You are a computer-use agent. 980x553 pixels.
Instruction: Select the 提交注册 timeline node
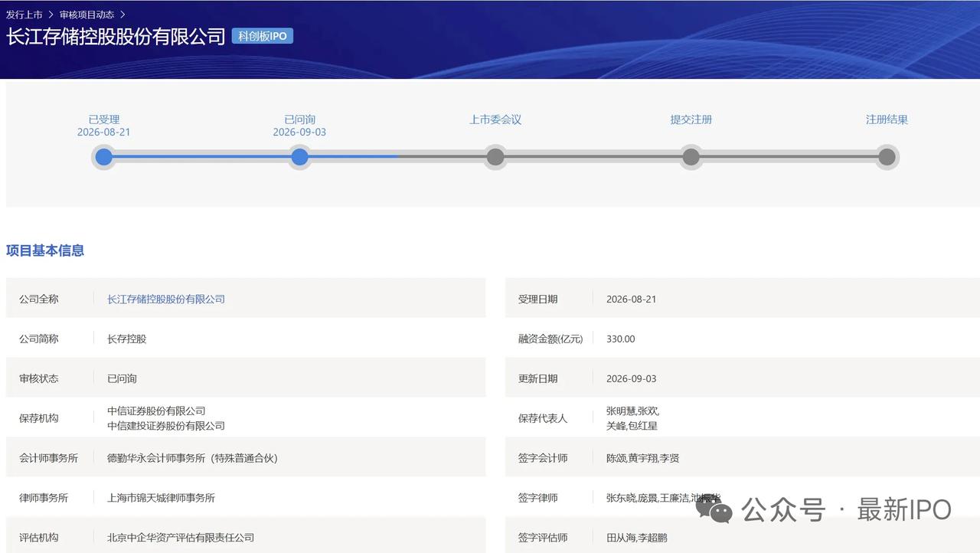[x=691, y=157]
